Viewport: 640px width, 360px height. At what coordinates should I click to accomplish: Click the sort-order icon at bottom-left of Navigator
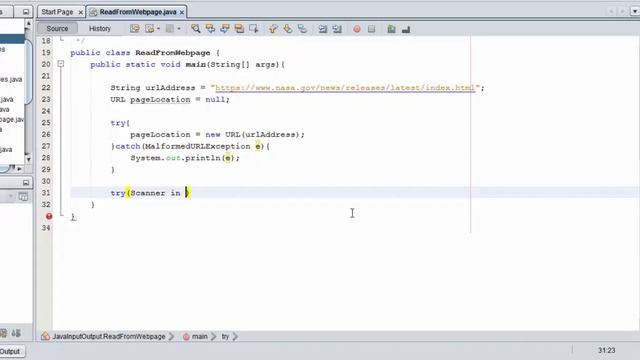click(x=16, y=333)
